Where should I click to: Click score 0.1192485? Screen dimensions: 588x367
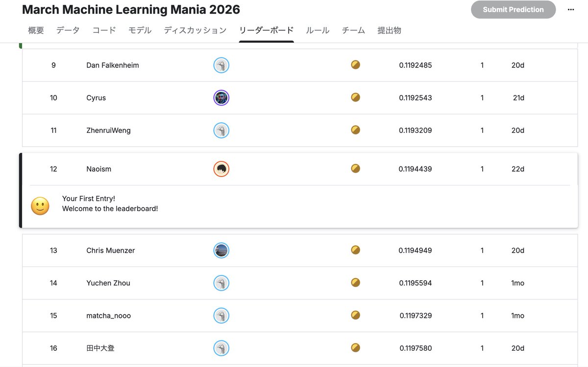tap(416, 65)
